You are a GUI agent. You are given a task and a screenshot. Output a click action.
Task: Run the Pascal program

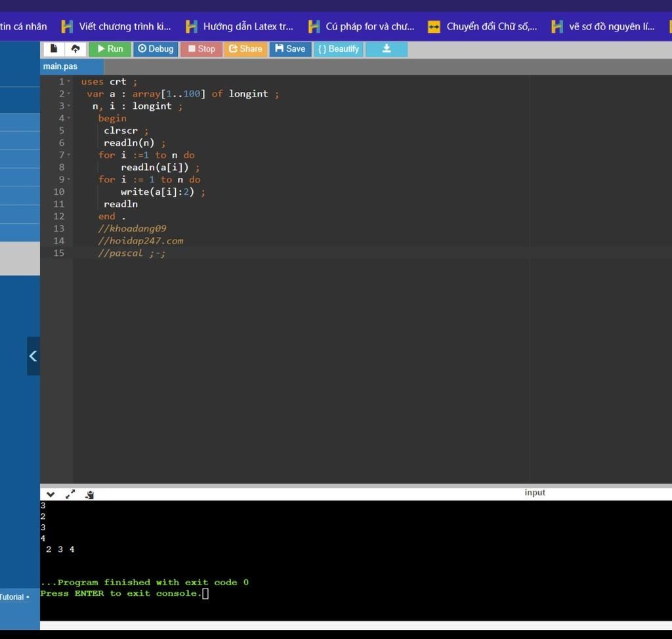tap(110, 49)
